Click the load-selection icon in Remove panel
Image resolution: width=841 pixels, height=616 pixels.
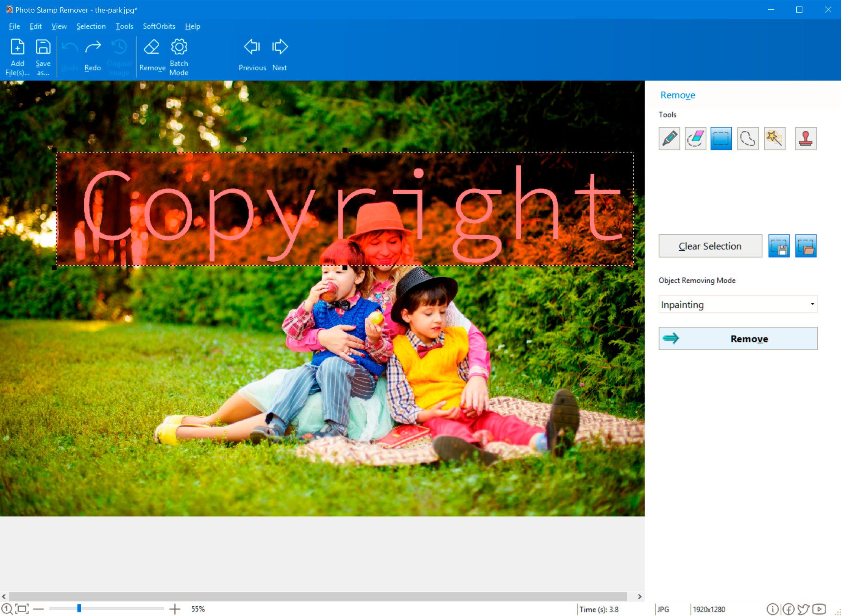[804, 246]
